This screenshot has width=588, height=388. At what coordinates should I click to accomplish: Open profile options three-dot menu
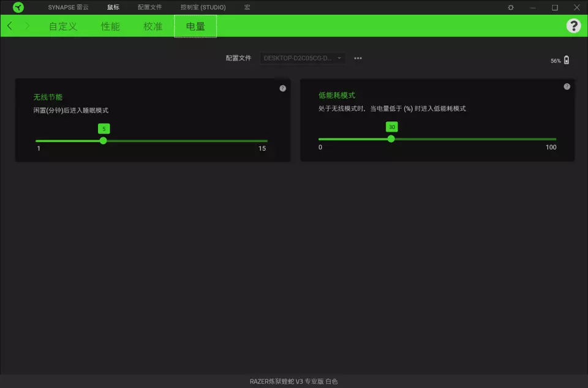[358, 58]
